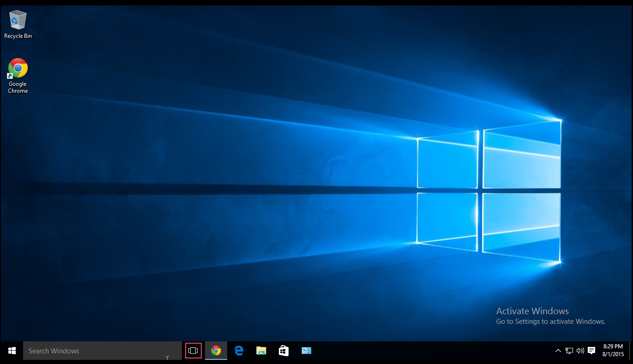Click the Show Desktop sliver button

point(631,351)
